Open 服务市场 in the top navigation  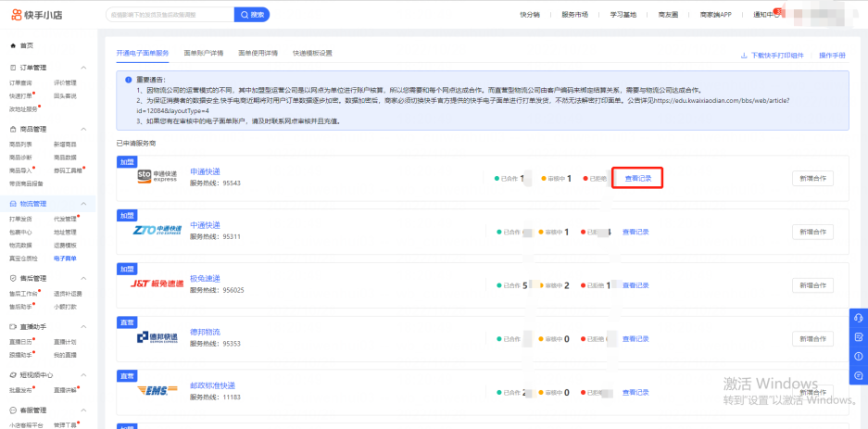(x=574, y=15)
